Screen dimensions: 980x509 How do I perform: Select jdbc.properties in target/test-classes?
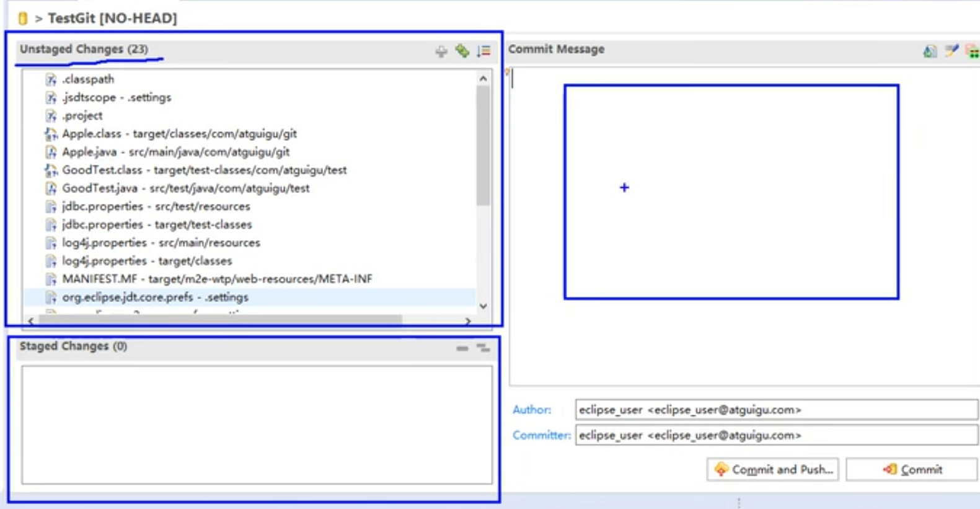(x=157, y=224)
